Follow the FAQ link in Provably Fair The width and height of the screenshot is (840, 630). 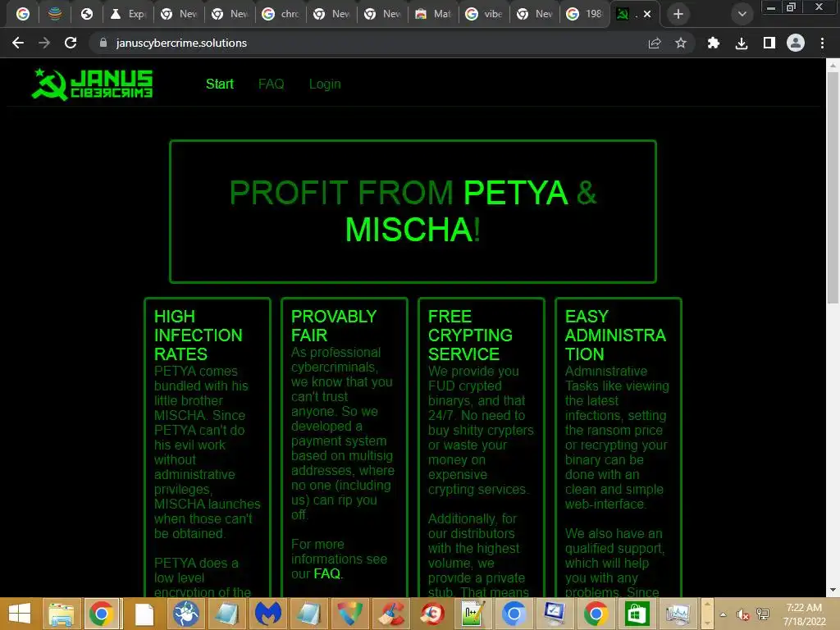click(326, 573)
